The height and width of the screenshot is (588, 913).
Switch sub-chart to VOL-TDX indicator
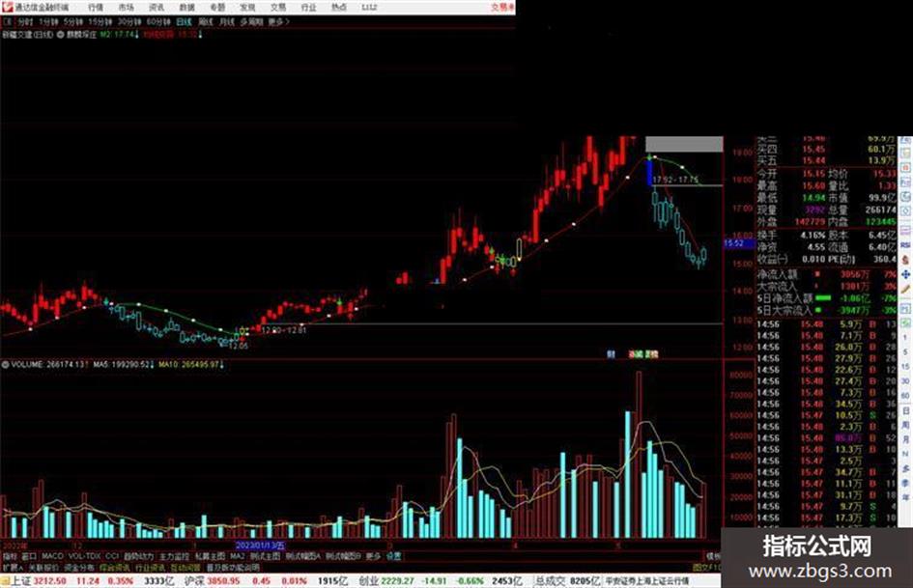(x=84, y=556)
